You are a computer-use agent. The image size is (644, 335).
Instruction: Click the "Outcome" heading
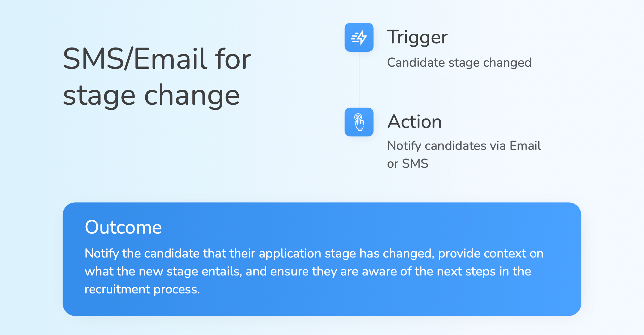[123, 227]
